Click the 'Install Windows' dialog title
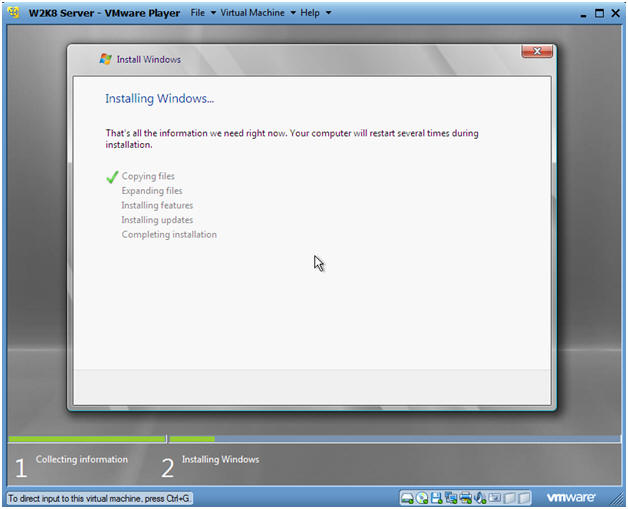628x509 pixels. click(149, 60)
